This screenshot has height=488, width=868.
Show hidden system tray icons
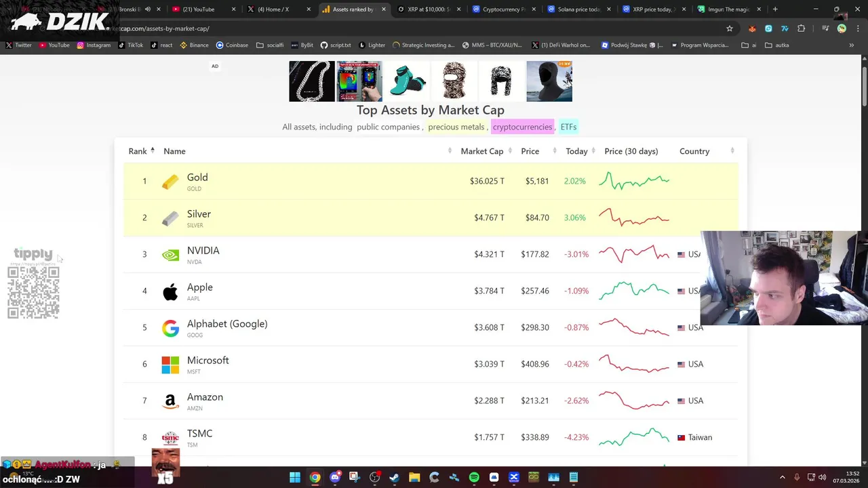[782, 477]
